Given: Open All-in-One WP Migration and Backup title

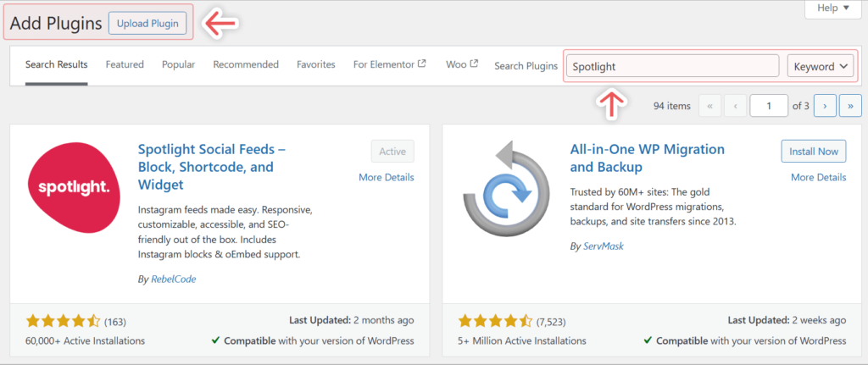Looking at the screenshot, I should 647,158.
